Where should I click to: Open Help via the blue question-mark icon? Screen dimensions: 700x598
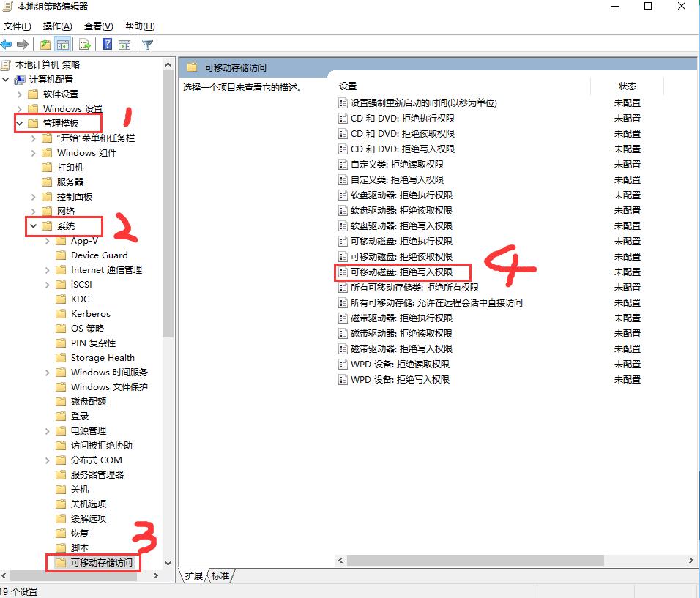(x=108, y=44)
